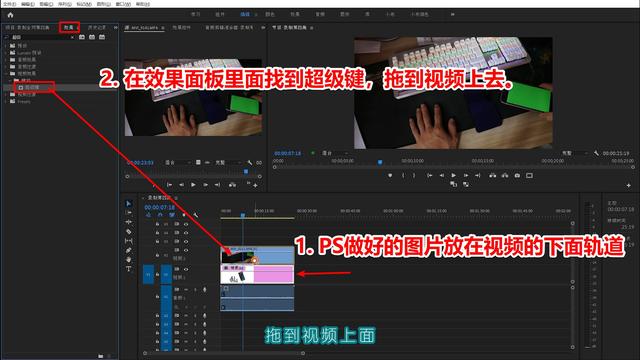Select the Type tool
The image size is (640, 360).
tap(129, 269)
